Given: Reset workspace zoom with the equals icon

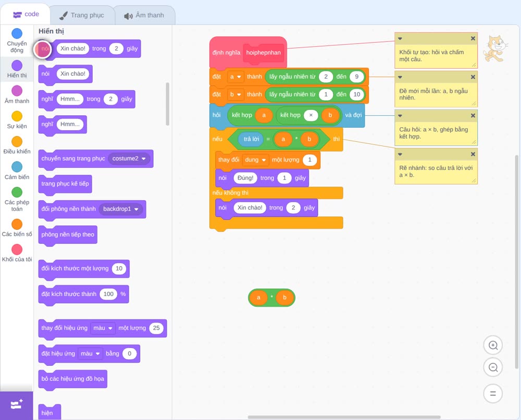Looking at the screenshot, I should pyautogui.click(x=493, y=393).
